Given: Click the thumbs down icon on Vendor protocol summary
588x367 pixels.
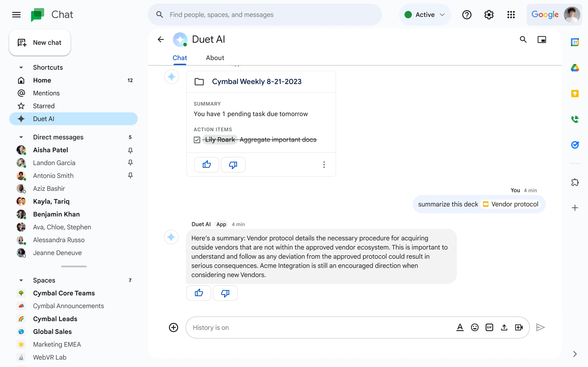Looking at the screenshot, I should (225, 293).
